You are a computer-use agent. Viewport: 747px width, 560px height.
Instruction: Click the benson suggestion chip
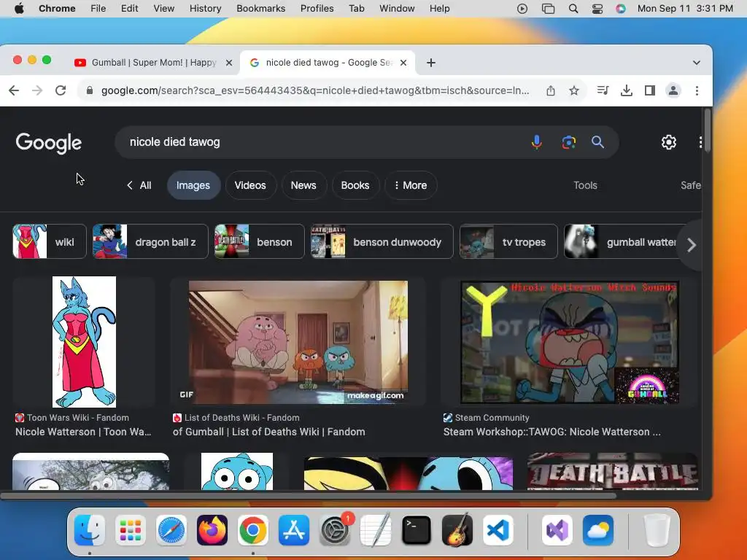pos(259,241)
